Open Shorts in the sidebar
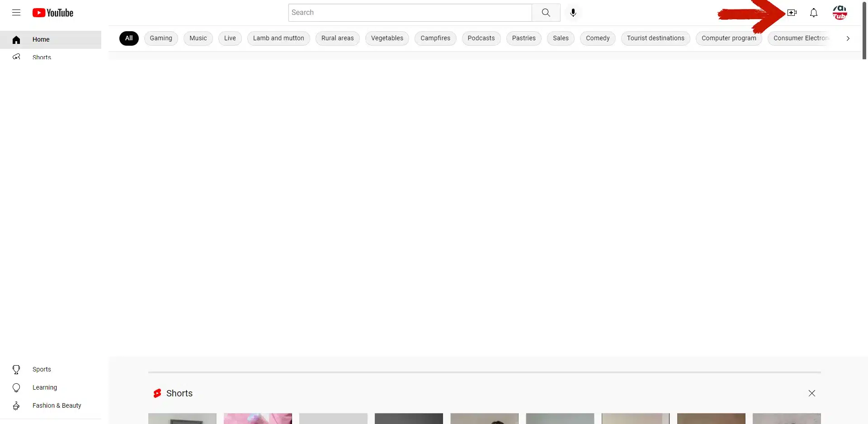 click(42, 57)
